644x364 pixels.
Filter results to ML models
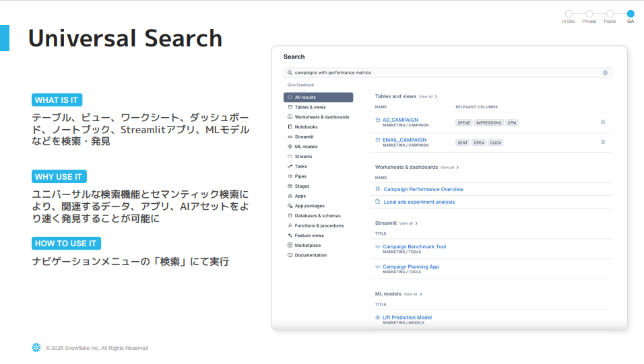click(306, 147)
